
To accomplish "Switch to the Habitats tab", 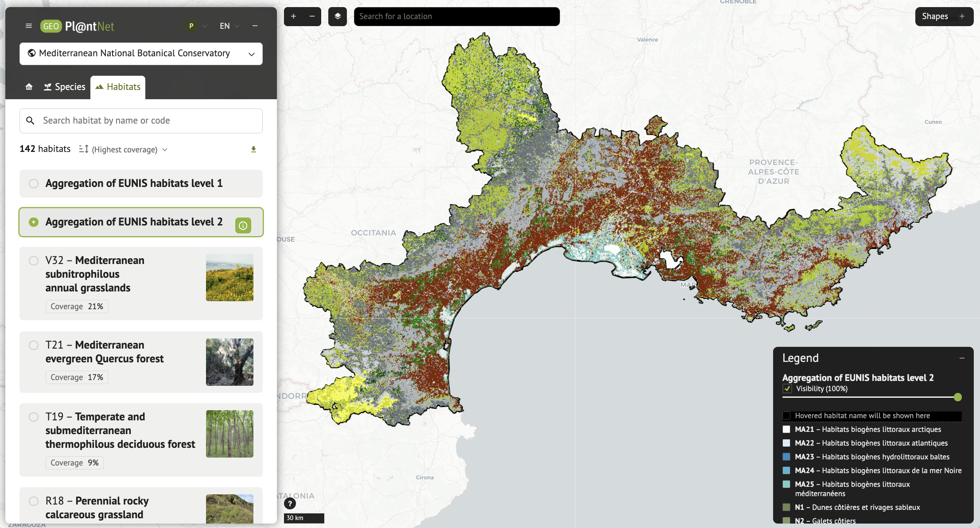I will click(118, 87).
